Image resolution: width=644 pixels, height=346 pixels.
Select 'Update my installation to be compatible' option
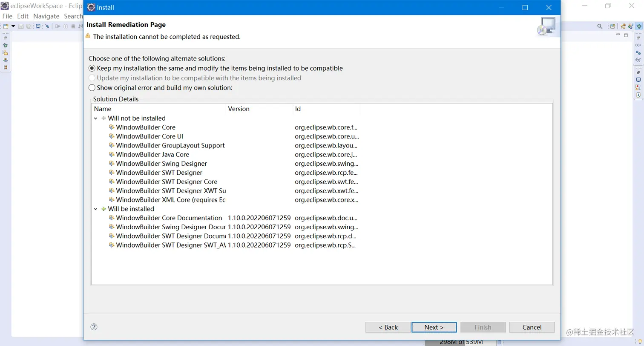195,78
